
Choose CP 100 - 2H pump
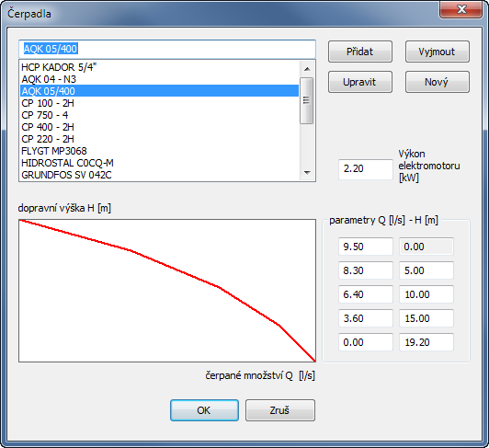[159, 103]
